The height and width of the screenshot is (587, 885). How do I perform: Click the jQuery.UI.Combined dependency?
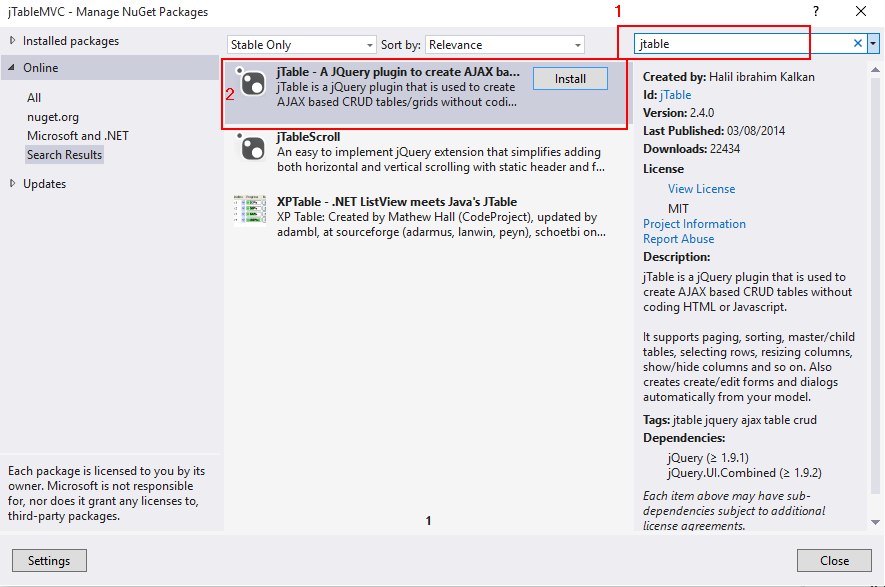[x=744, y=473]
